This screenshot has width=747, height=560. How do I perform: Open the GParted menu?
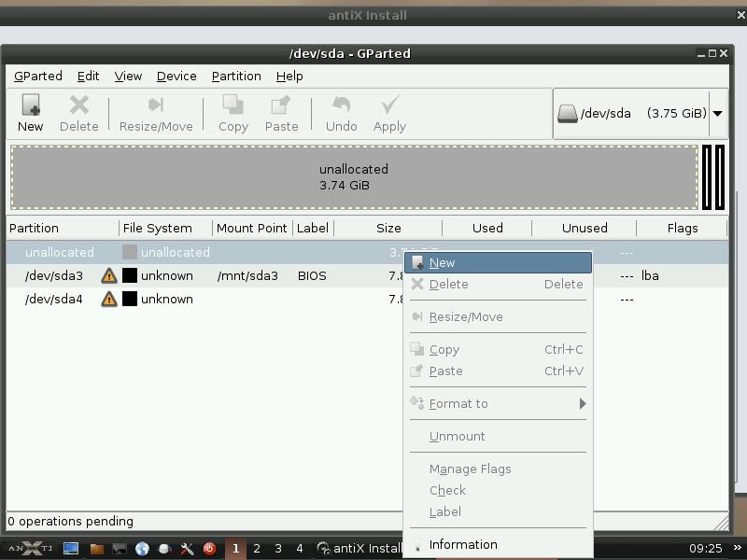point(38,77)
